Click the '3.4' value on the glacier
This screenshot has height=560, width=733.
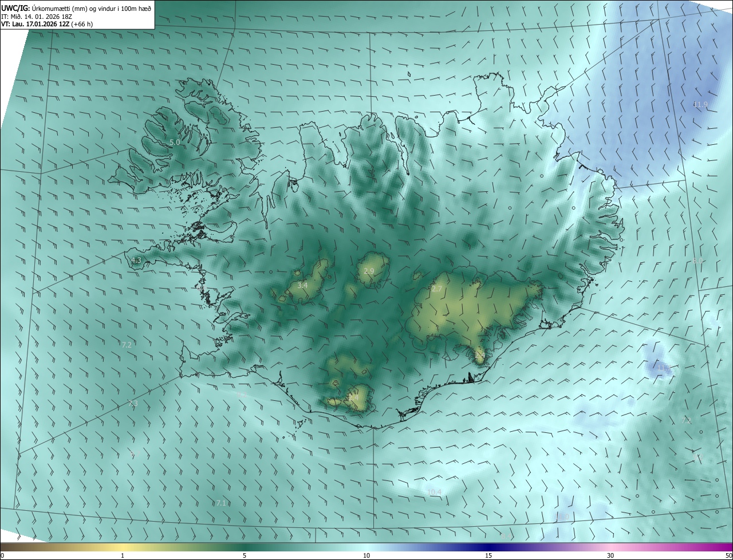tap(302, 285)
